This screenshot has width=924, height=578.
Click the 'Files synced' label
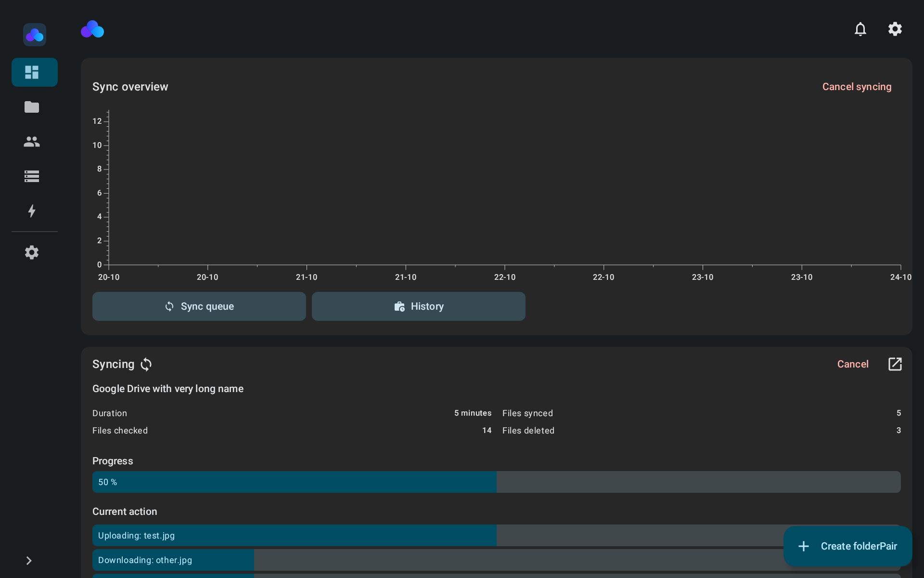tap(527, 413)
